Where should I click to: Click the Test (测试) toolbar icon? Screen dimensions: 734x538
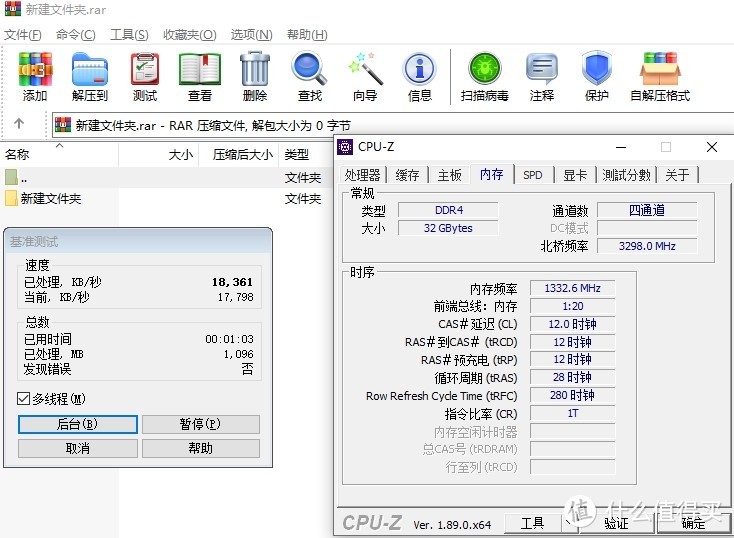[x=145, y=69]
